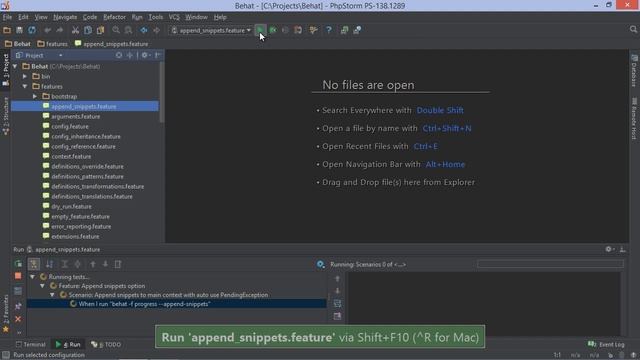Open the Favorites side tool window
The image size is (640, 360).
(x=5, y=313)
